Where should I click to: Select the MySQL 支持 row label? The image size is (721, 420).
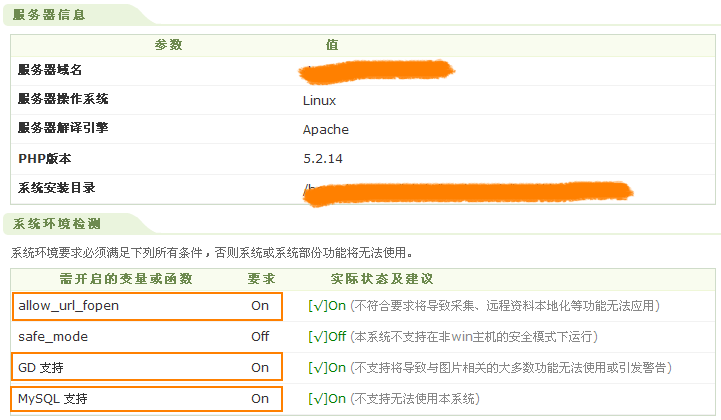point(52,399)
